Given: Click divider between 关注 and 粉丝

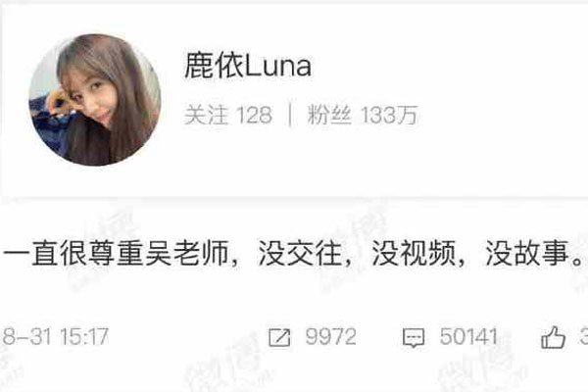Looking at the screenshot, I should pos(290,115).
